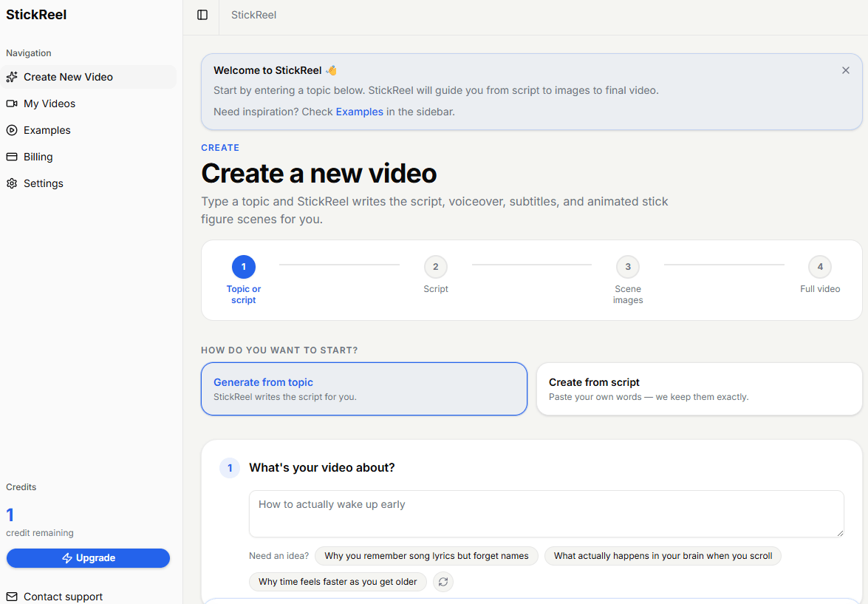This screenshot has width=868, height=604.
Task: Pick idea 'What actually happens in your brain when you scroll'
Action: [663, 556]
